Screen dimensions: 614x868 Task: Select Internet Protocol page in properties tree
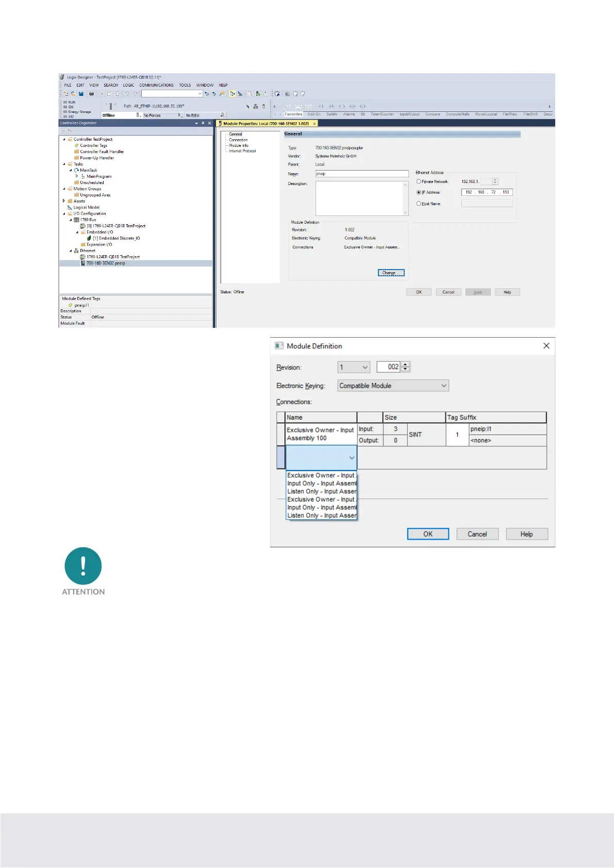tap(242, 151)
